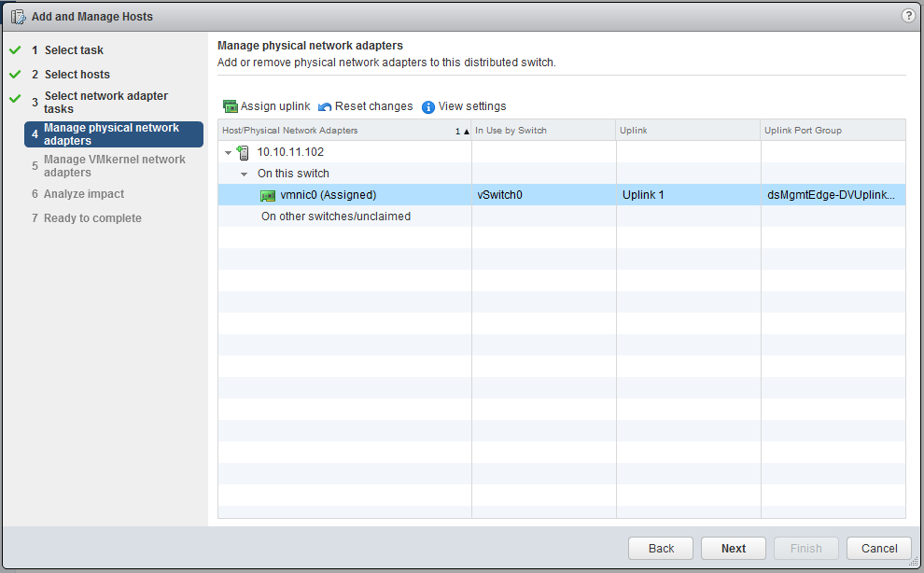Click the View settings info icon

click(x=428, y=106)
